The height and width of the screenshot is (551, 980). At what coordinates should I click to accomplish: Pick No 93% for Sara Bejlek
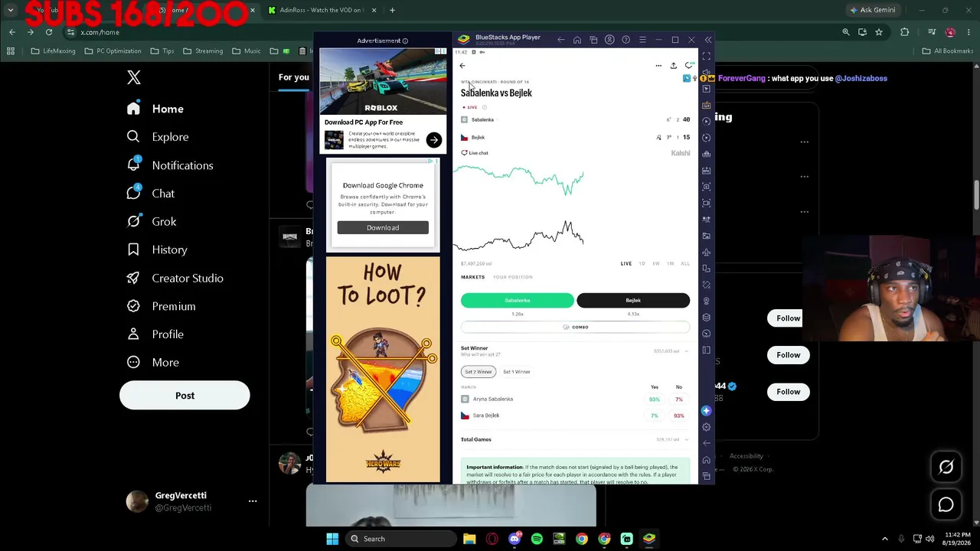(679, 416)
